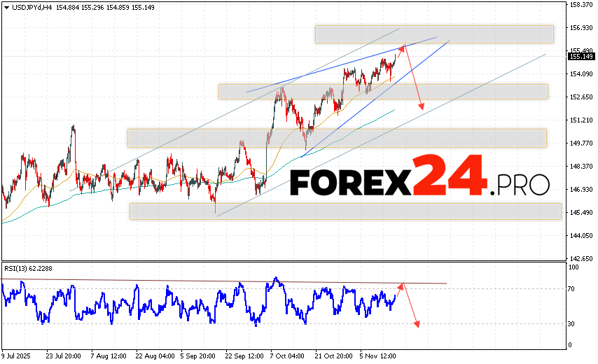Select the topmost gray resistance zone
This screenshot has width=598, height=364.
(434, 34)
